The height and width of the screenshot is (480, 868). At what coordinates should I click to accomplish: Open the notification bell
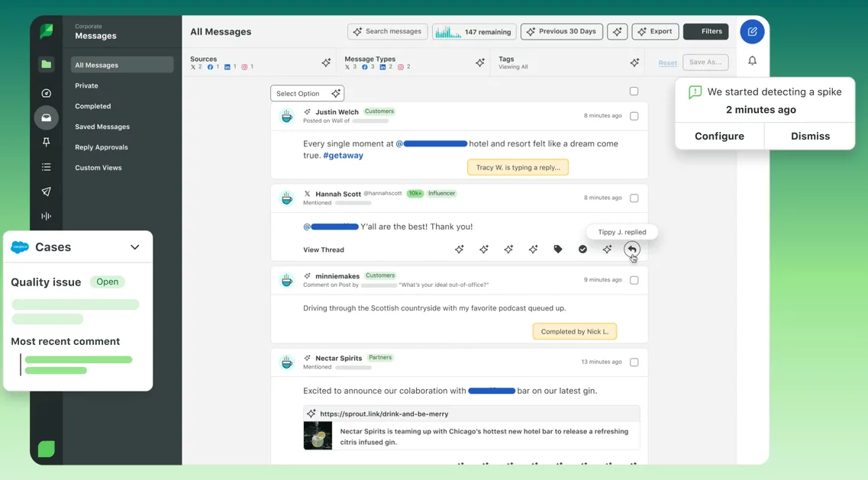752,60
